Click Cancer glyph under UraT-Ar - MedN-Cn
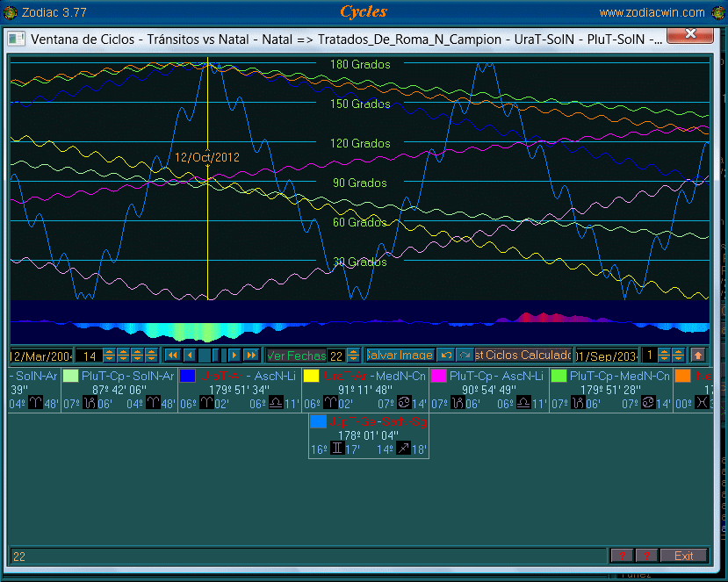Screen dimensions: 728x582 (x=403, y=403)
